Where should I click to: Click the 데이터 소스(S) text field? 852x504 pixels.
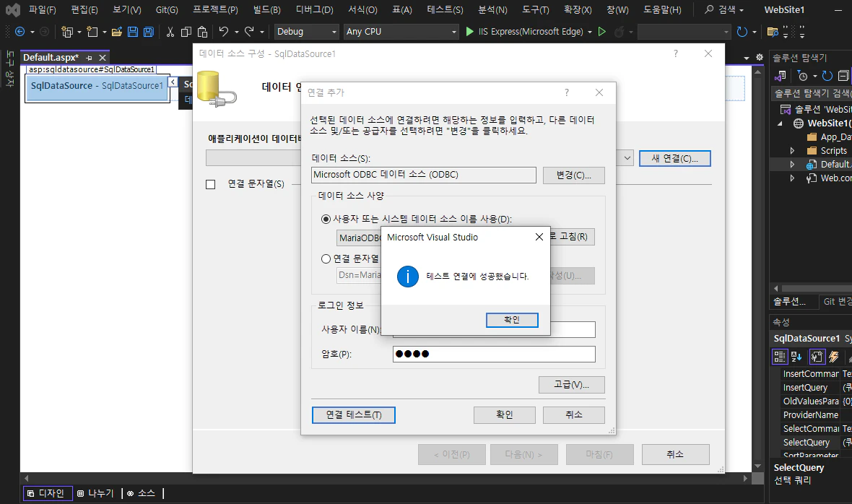click(x=424, y=175)
